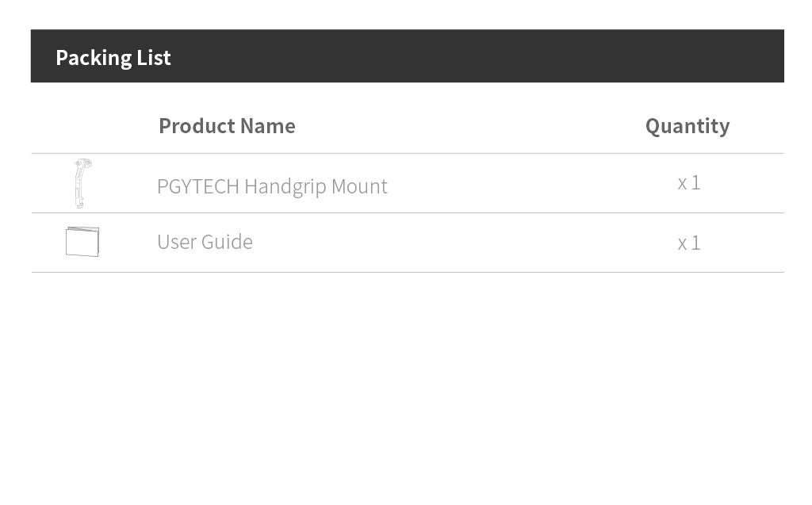Image resolution: width=812 pixels, height=505 pixels.
Task: Click the Handgrip Mount quantity x 1
Action: point(688,183)
